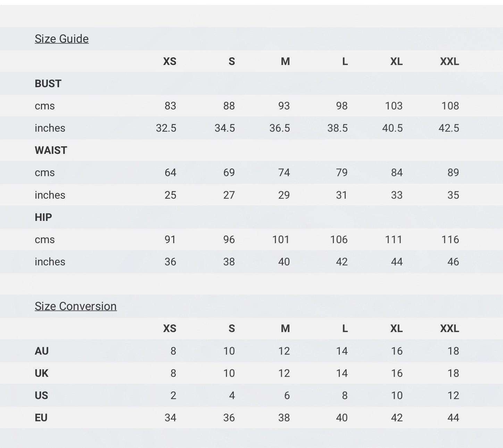Click the Size Guide heading link

[x=61, y=39]
